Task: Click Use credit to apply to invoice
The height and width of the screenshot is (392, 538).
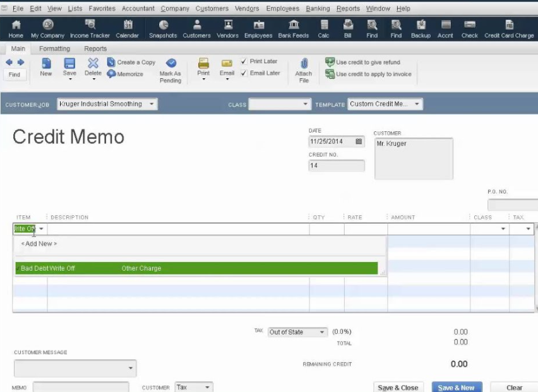Action: point(368,74)
